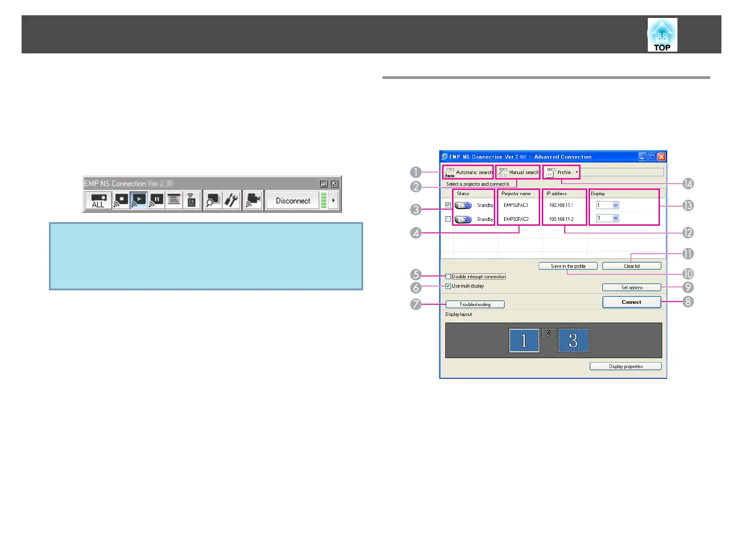Maximize the Advanced Connection window
The height and width of the screenshot is (534, 756).
pos(652,157)
